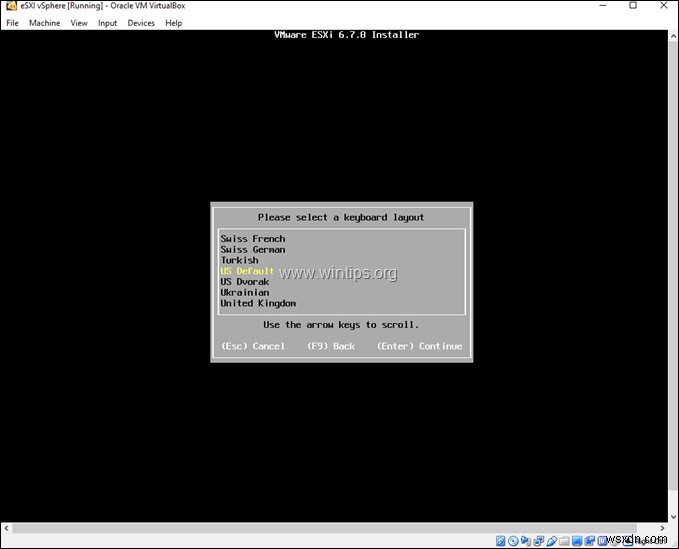Click (F9) Back in installer dialog
The image size is (679, 549).
point(331,346)
